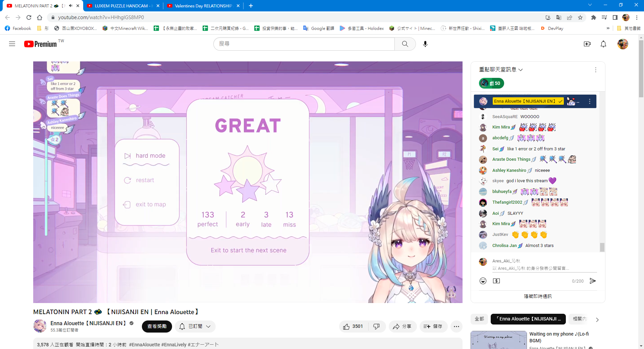Go to browser home page
Screen dimensions: 644x349
[x=40, y=17]
